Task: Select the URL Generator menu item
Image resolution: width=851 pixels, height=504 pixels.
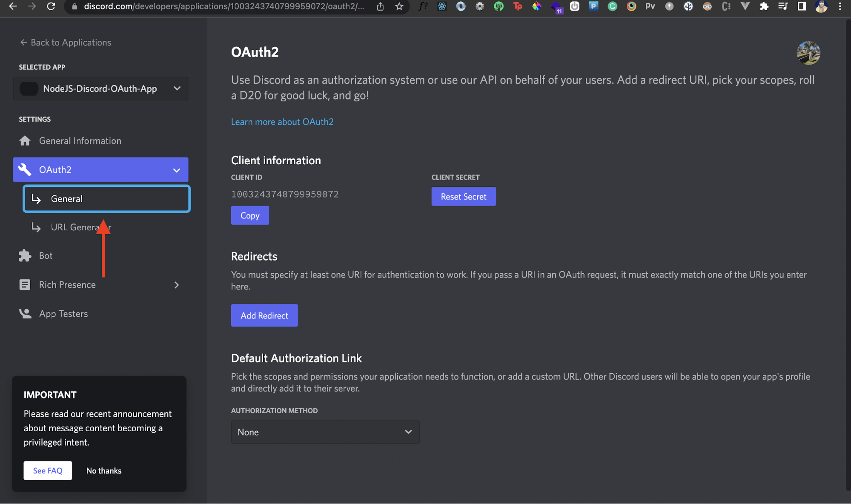Action: (x=81, y=227)
